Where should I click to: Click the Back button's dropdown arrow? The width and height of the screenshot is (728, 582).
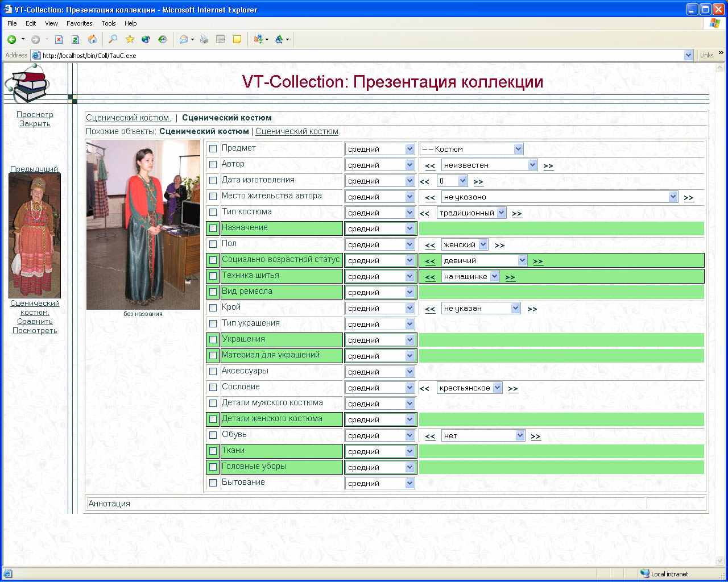tap(23, 39)
